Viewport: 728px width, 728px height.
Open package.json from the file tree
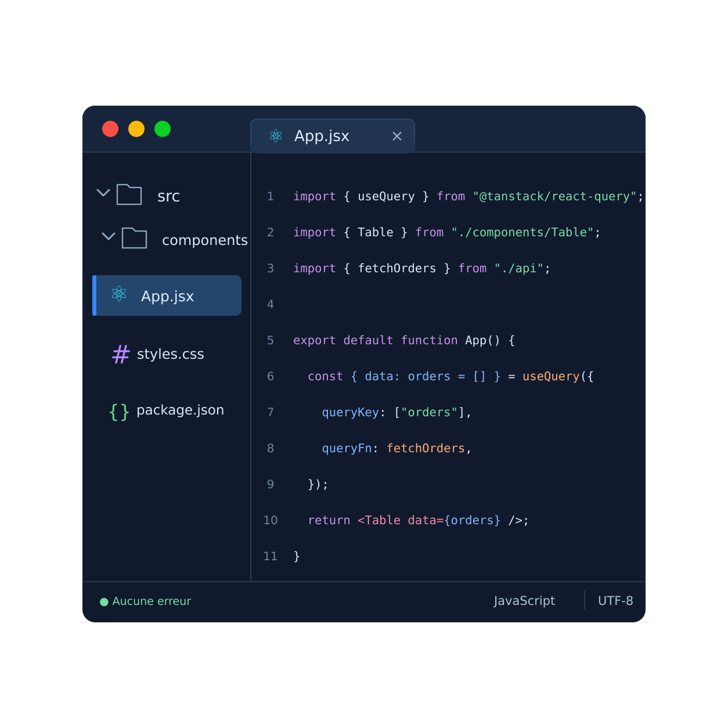[x=180, y=410]
